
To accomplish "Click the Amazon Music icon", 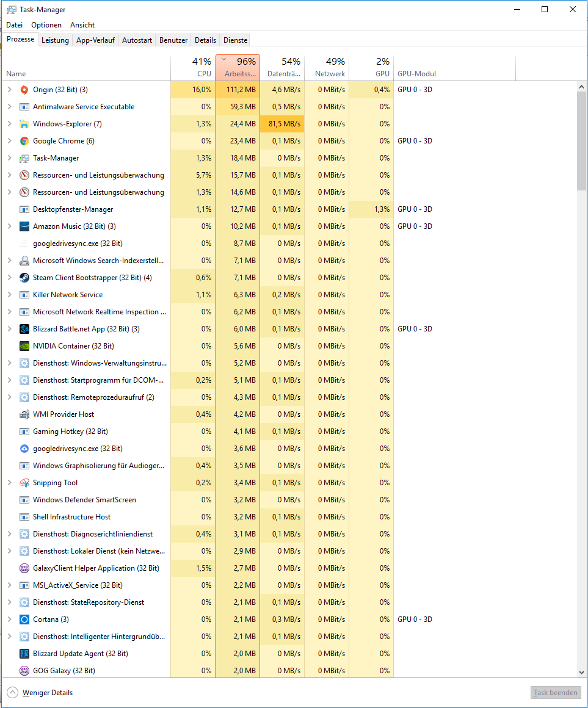I will click(24, 226).
